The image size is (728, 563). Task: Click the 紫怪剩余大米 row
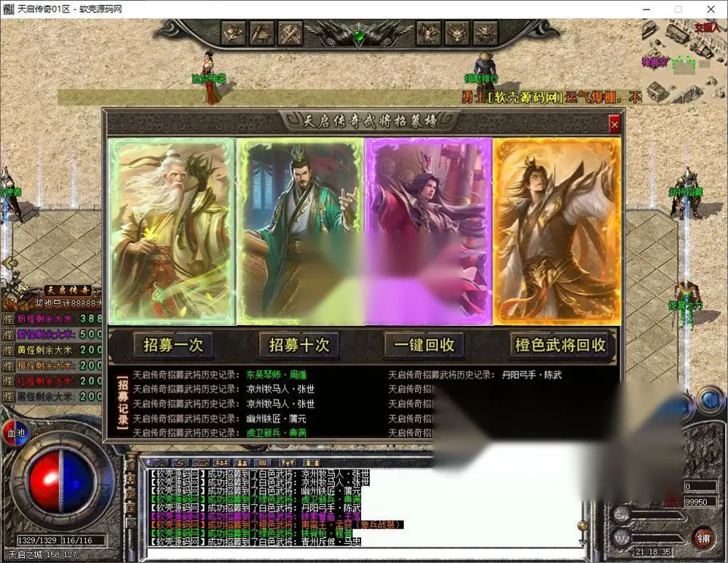coord(52,335)
